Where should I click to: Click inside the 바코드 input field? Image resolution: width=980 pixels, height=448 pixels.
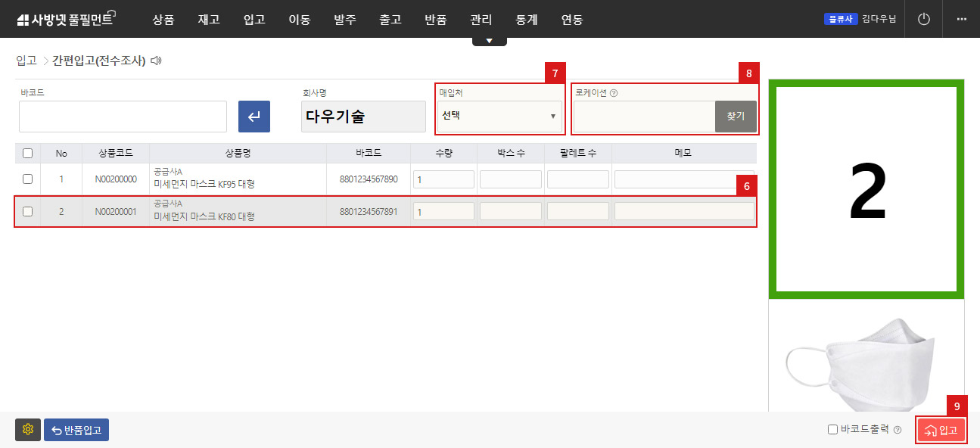point(121,117)
